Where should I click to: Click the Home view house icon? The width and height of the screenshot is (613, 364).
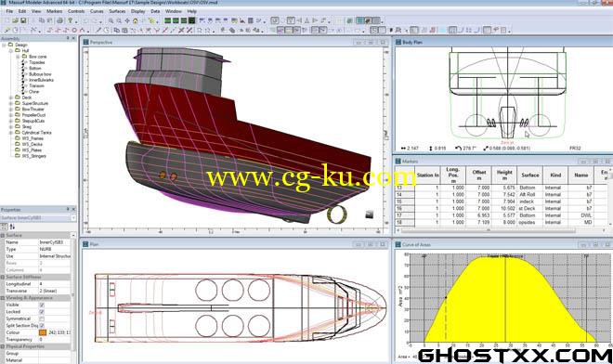136,20
